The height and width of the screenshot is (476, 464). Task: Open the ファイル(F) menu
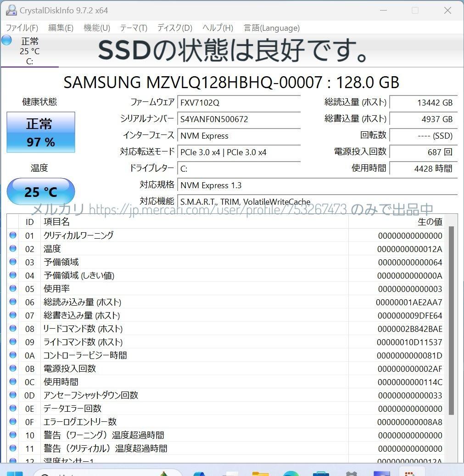click(x=21, y=28)
